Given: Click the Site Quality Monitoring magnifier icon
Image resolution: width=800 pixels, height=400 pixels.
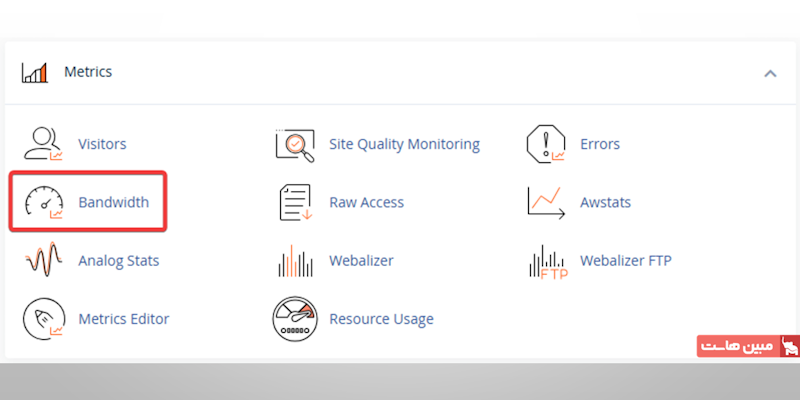Looking at the screenshot, I should (x=295, y=145).
